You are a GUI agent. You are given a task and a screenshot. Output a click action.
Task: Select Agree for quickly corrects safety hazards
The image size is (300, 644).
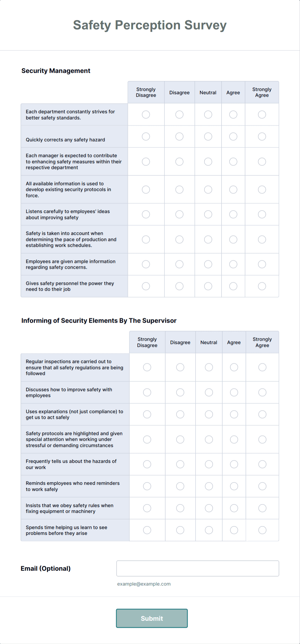[x=233, y=136]
